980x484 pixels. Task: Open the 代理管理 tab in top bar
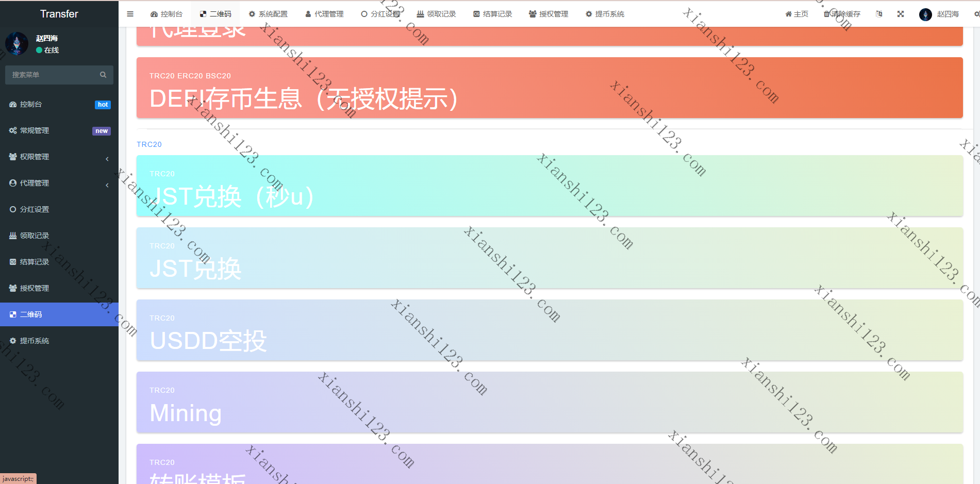[324, 14]
